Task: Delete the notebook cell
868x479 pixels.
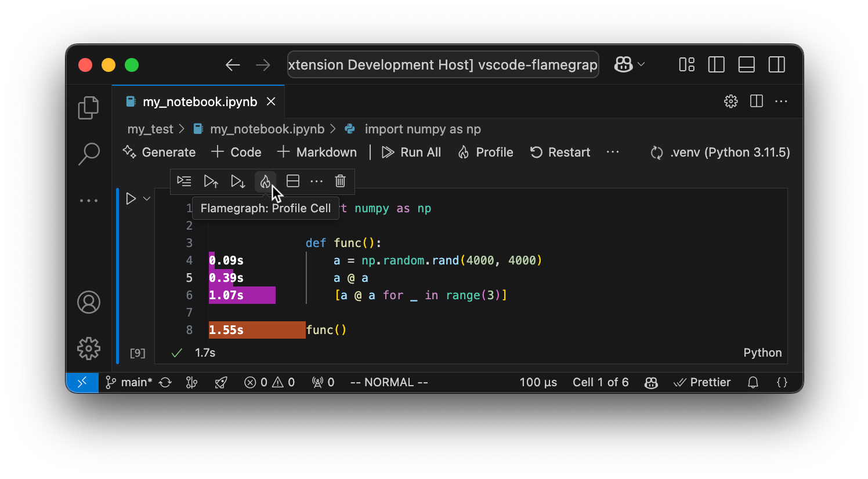Action: pyautogui.click(x=340, y=181)
